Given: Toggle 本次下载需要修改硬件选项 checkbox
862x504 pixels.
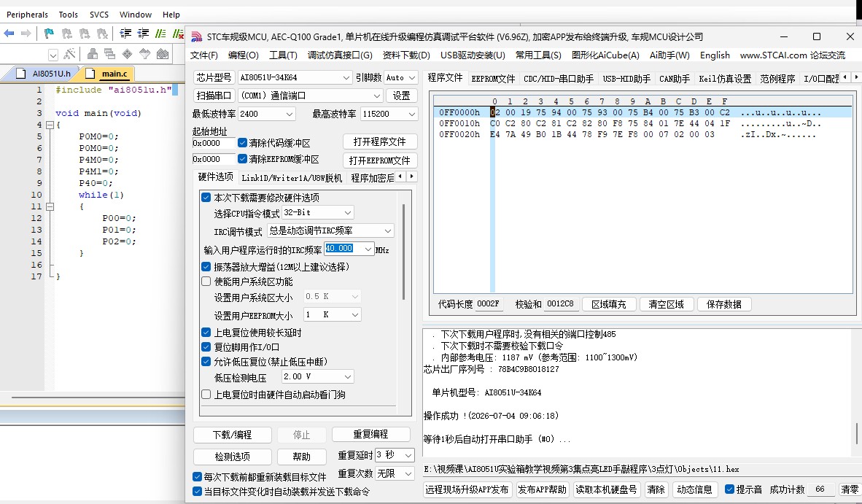Looking at the screenshot, I should [206, 198].
